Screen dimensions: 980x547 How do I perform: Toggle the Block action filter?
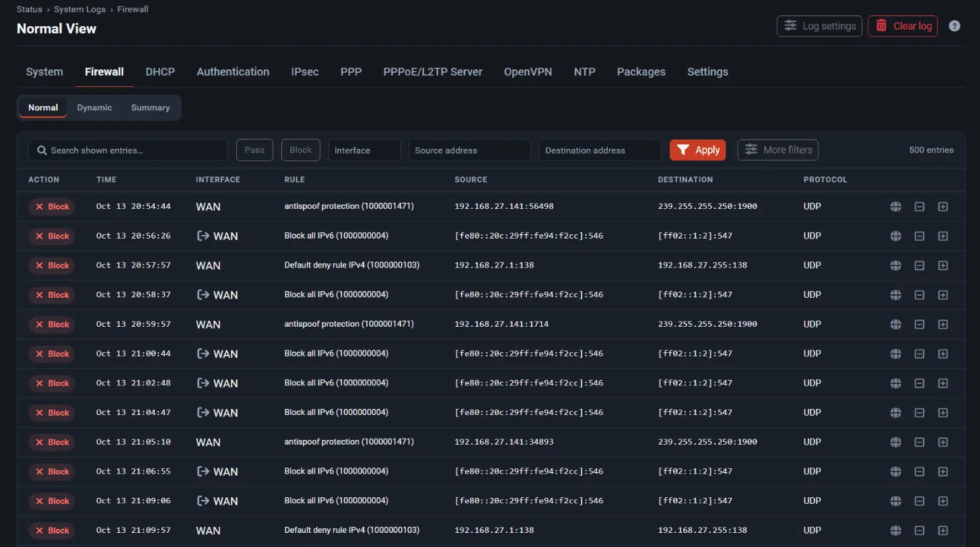click(301, 150)
